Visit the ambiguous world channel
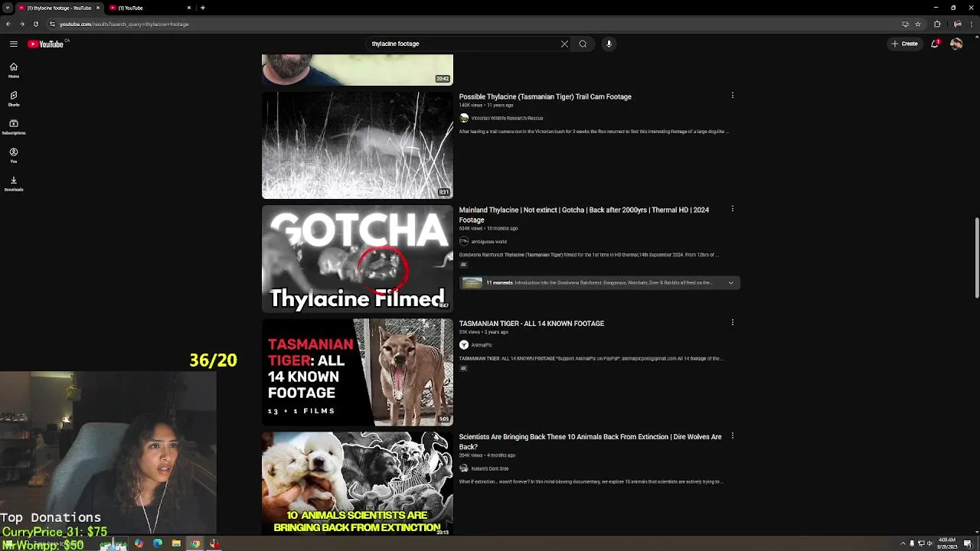This screenshot has height=551, width=980. [x=488, y=242]
